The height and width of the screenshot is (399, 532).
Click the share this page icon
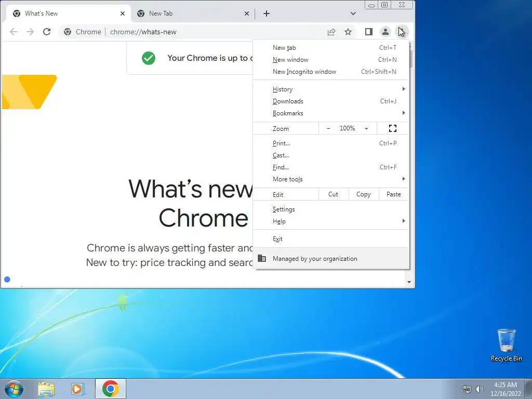(331, 32)
